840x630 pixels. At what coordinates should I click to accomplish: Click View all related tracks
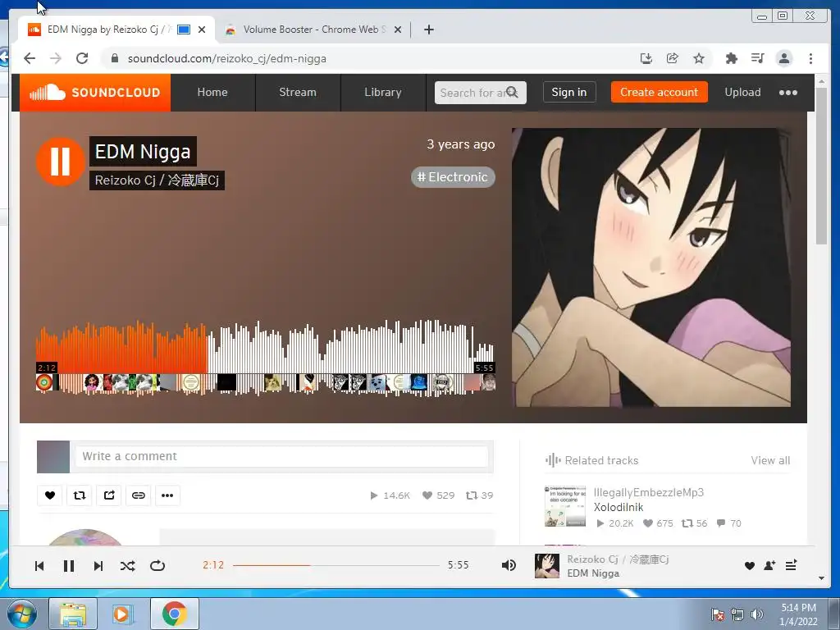tap(770, 460)
